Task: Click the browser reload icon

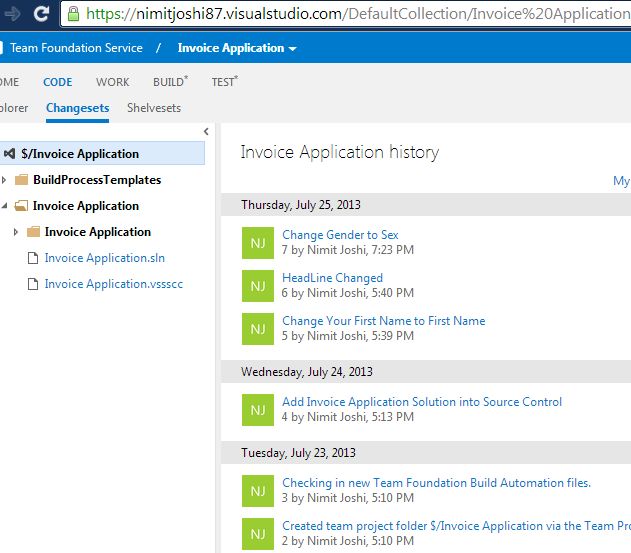Action: [41, 14]
